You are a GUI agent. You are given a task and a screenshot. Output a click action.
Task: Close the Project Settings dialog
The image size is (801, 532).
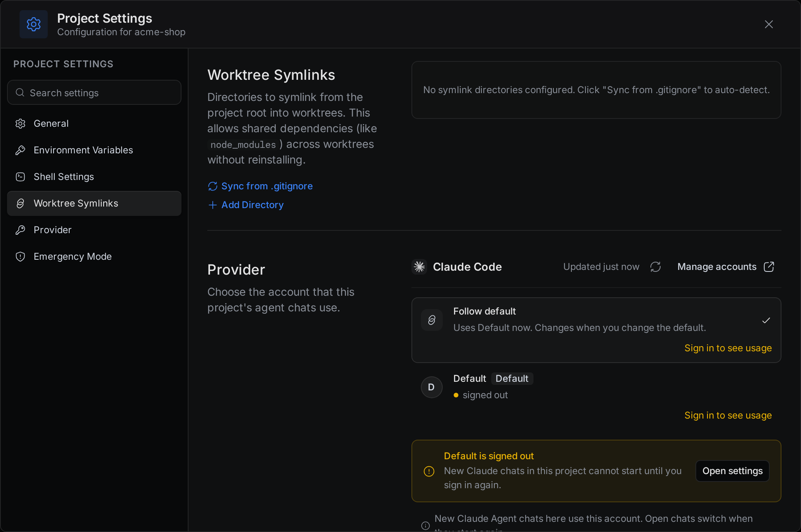(x=769, y=24)
